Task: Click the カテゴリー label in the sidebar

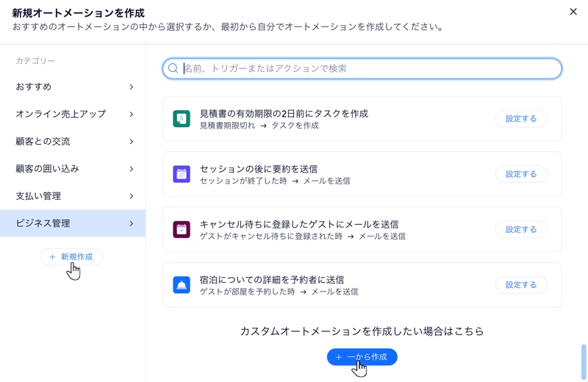Action: [35, 61]
